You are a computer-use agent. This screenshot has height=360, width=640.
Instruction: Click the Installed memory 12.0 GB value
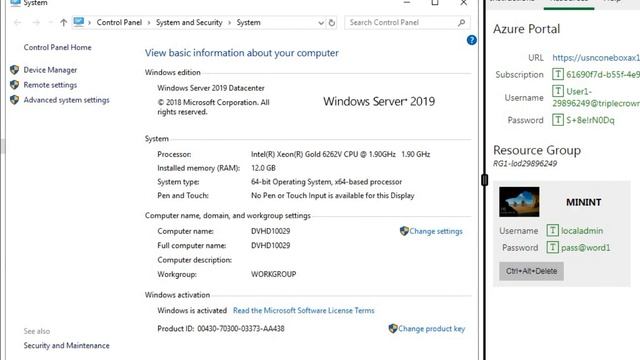263,168
